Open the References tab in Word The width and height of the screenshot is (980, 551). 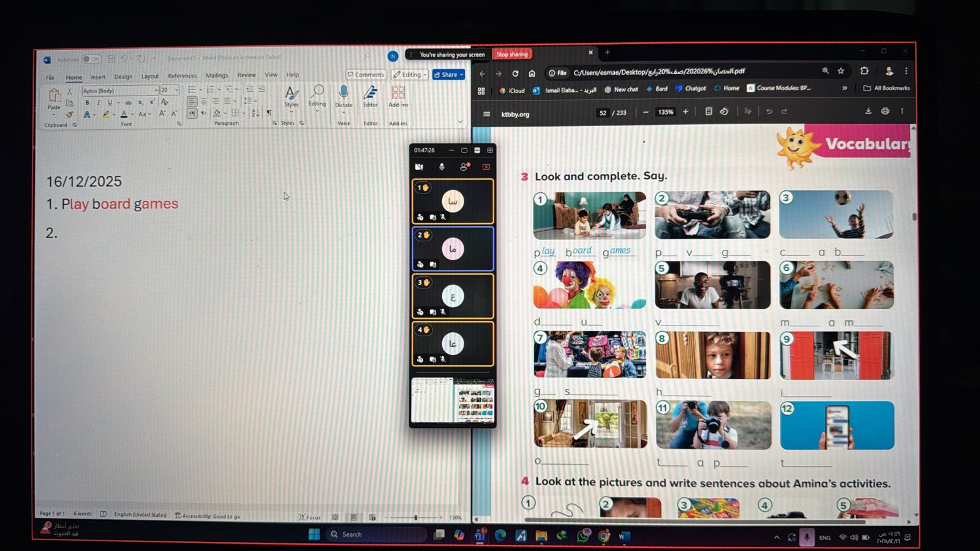tap(183, 76)
